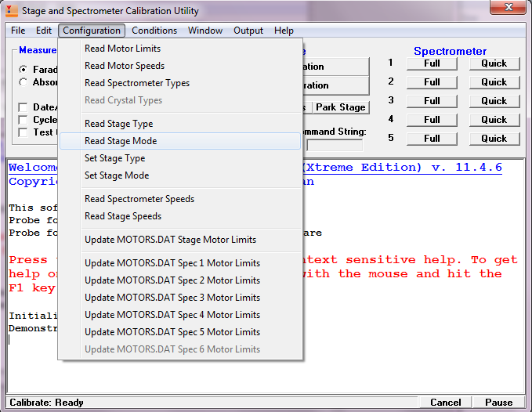
Task: Select the Absorbed radio button
Action: pos(24,82)
